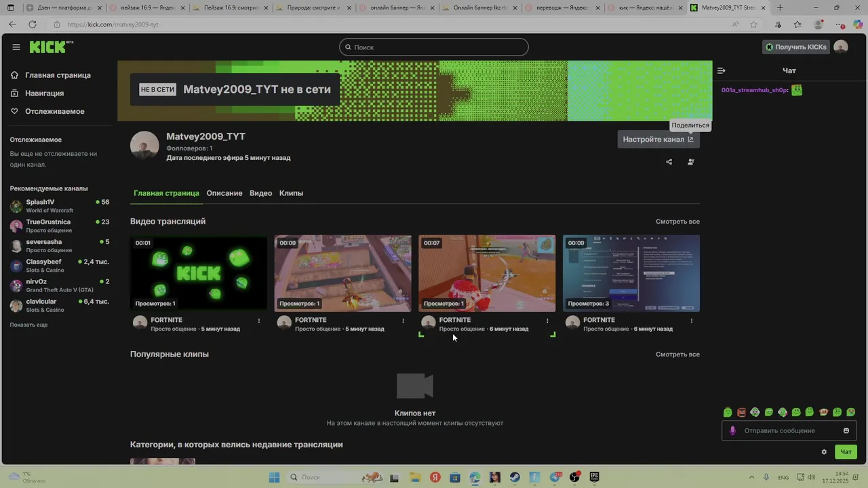The image size is (868, 488).
Task: Open clavicular recommended channel
Action: coord(60,305)
